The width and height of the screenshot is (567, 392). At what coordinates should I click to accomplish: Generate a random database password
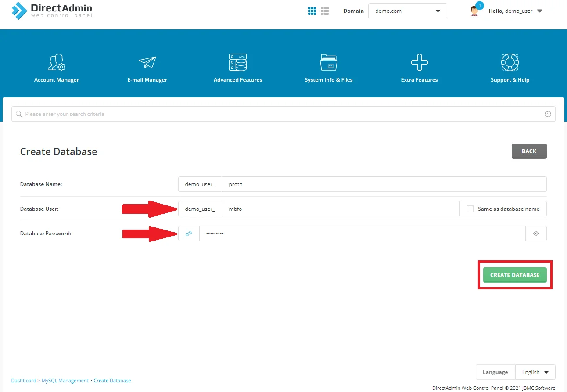coord(189,234)
